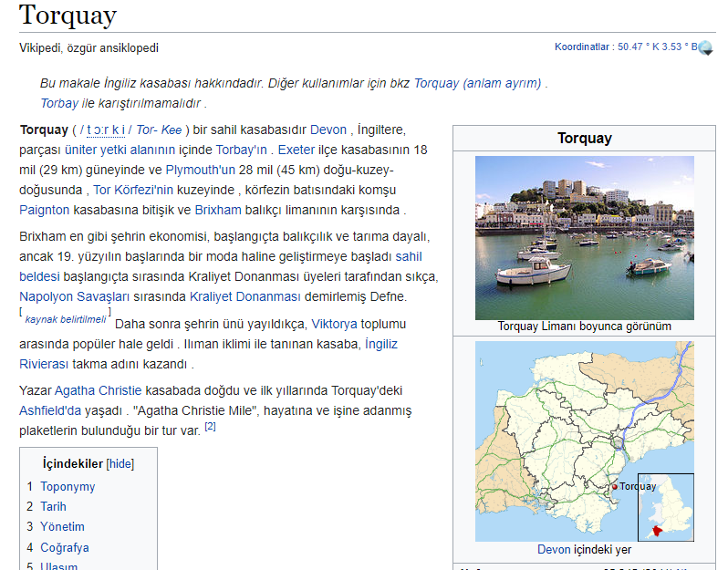Click the England inset map in the infobox

tap(666, 507)
